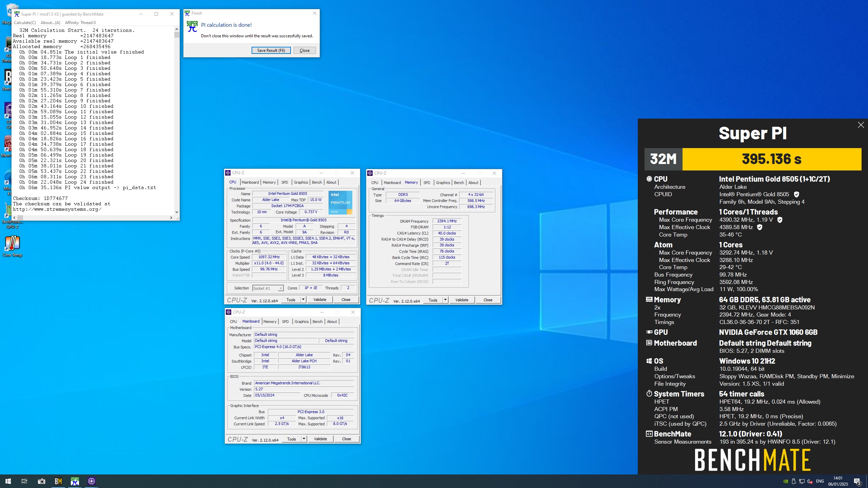
Task: Open the taskbar clock showing 14:01
Action: click(x=838, y=481)
